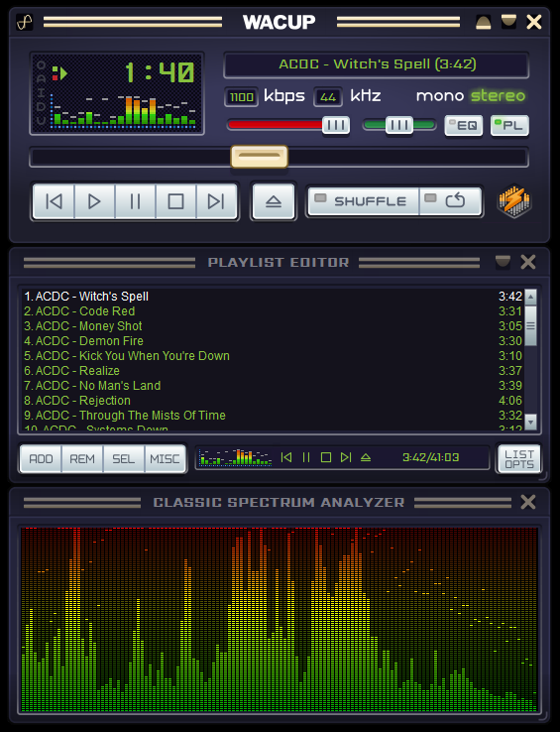Image resolution: width=560 pixels, height=732 pixels.
Task: Open the WACUP system menu icon
Action: coord(24,22)
